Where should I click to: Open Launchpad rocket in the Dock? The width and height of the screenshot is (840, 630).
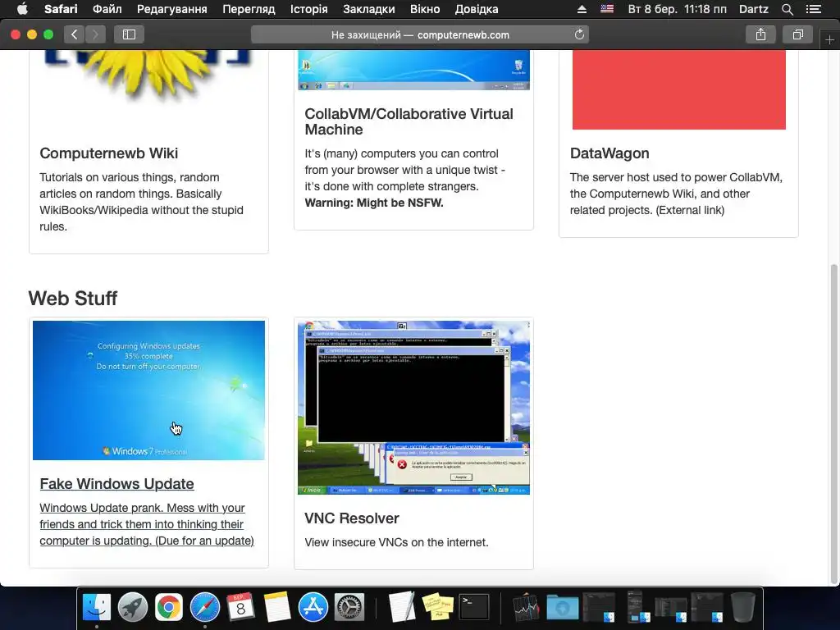[x=132, y=608]
